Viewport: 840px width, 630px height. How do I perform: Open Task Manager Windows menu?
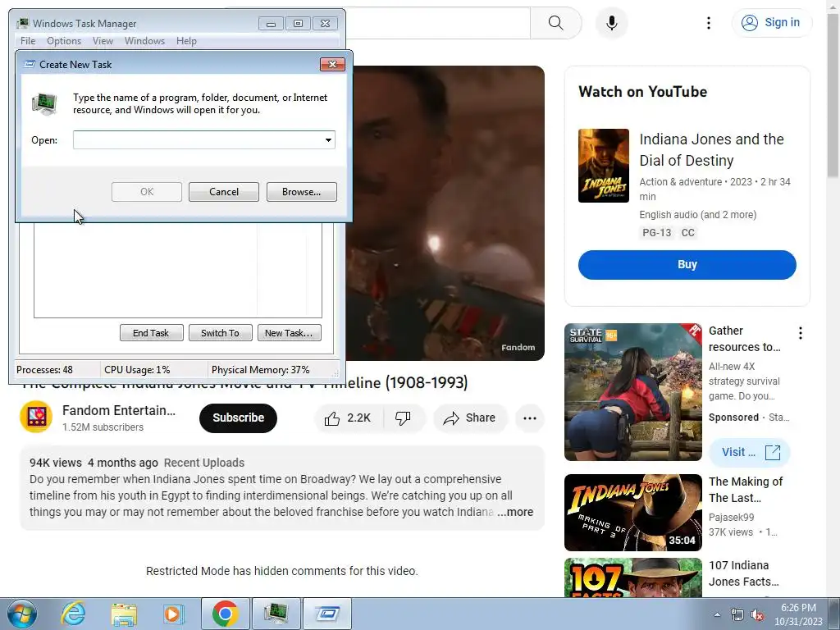[x=144, y=41]
